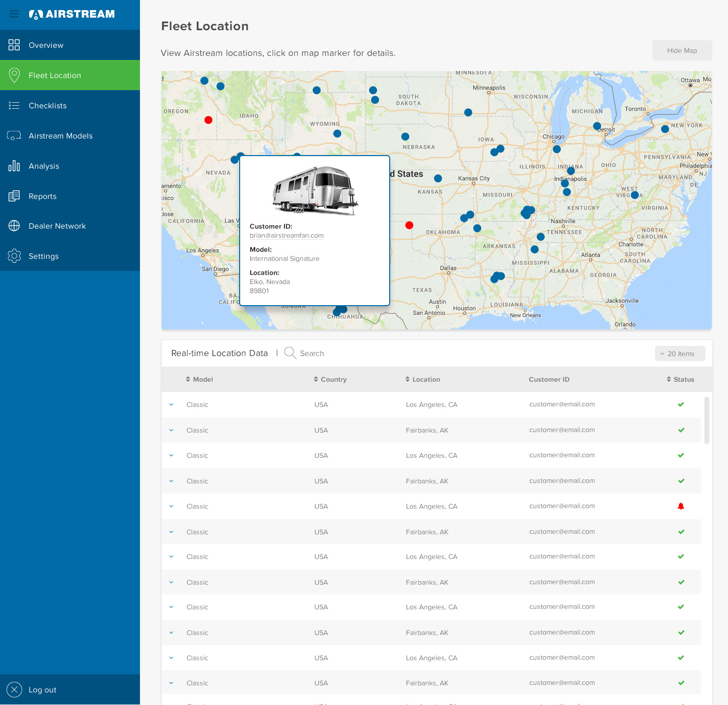Click the red map marker near Oklahoma

pos(409,225)
